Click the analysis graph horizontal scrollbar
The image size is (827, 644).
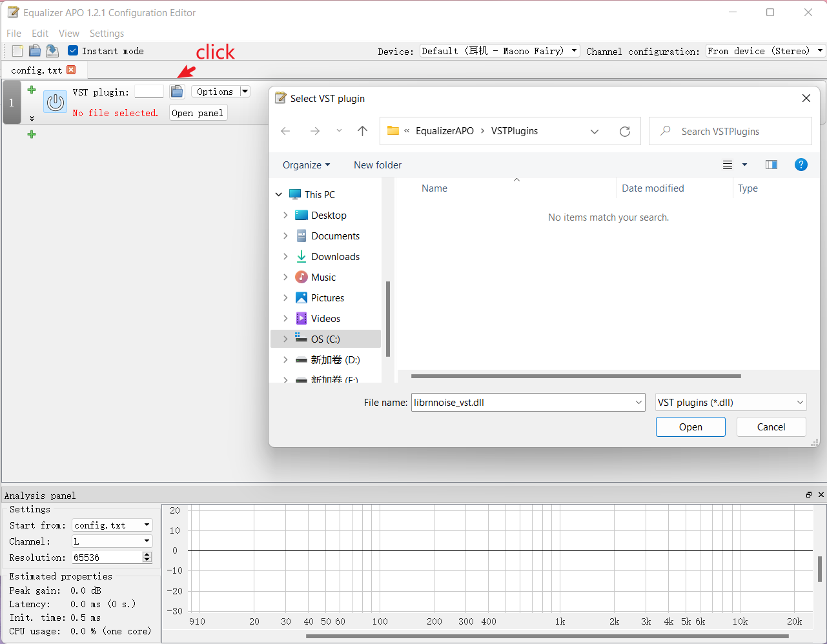point(547,636)
